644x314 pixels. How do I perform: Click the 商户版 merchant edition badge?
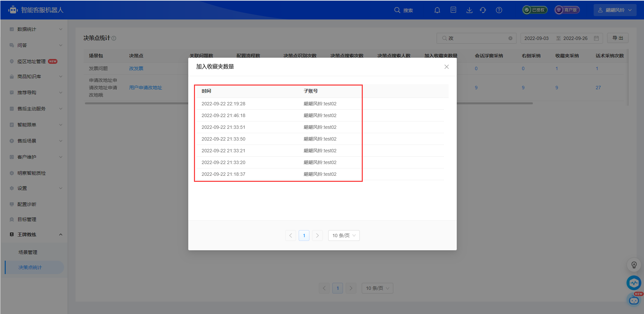567,10
